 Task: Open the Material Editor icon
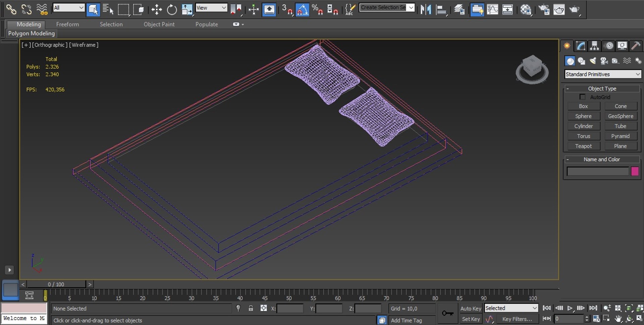pyautogui.click(x=526, y=9)
